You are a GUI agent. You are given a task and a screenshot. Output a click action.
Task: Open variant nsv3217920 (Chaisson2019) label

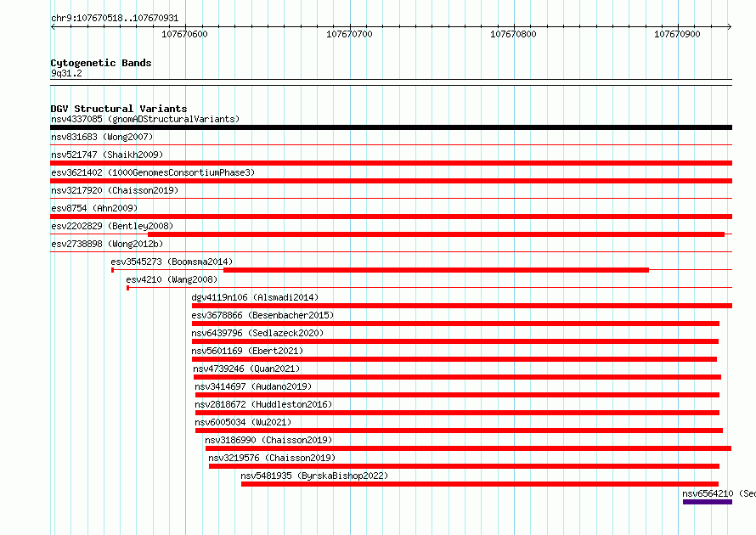coord(115,190)
